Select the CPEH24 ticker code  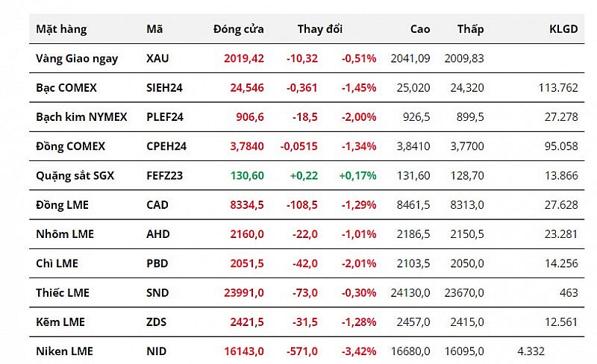[166, 147]
